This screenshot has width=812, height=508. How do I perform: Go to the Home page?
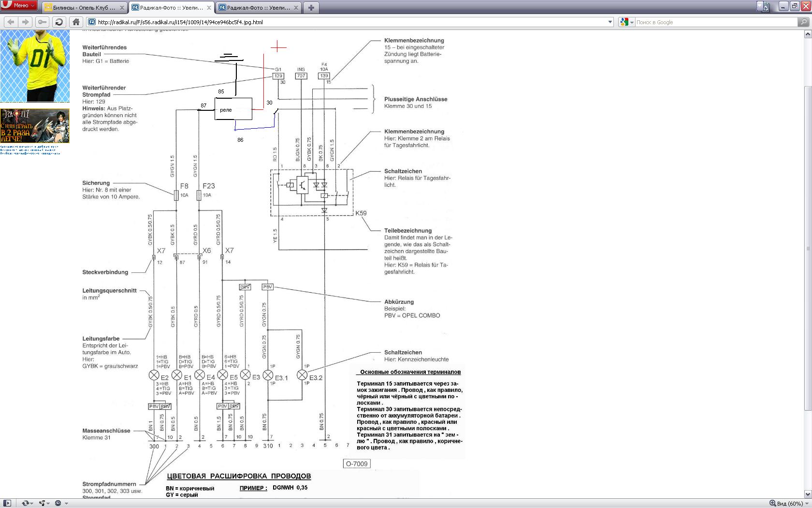76,22
